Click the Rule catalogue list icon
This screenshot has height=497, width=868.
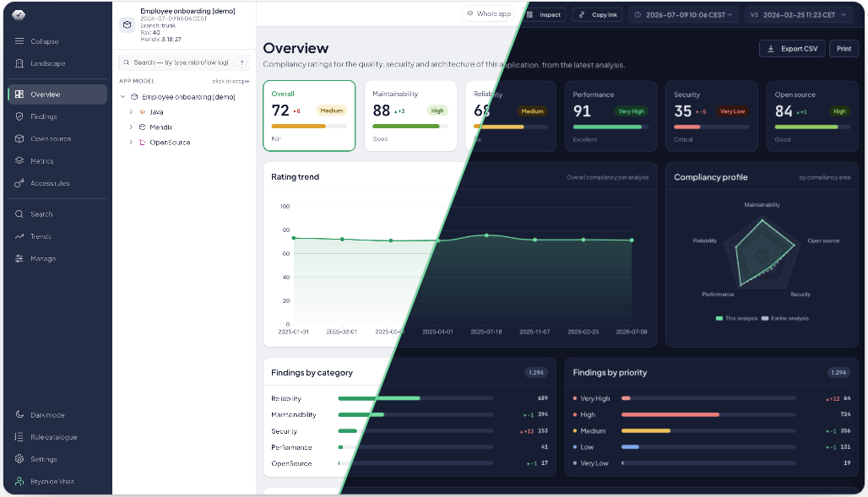(19, 437)
